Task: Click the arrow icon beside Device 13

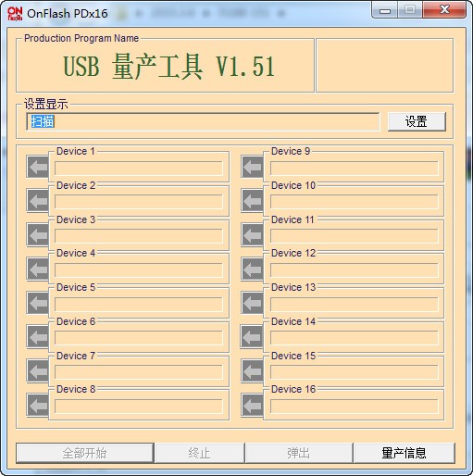Action: (252, 303)
